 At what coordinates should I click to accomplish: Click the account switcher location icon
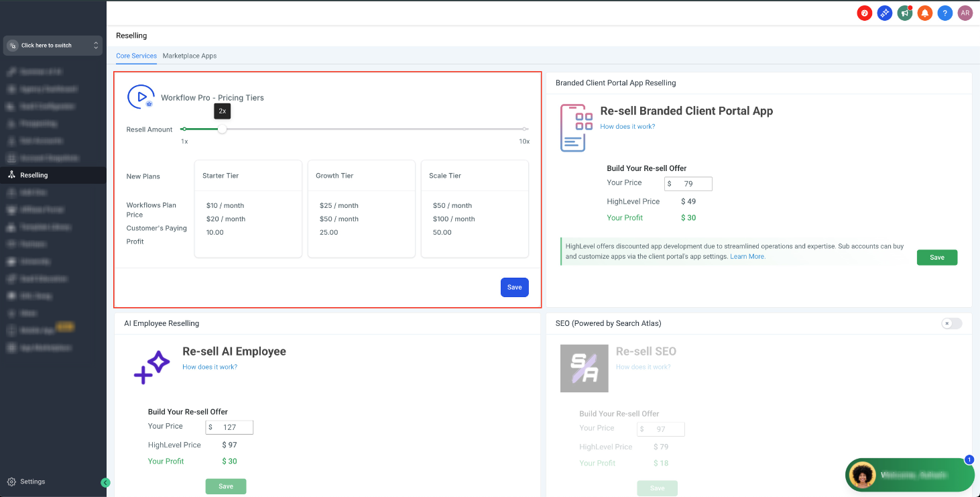pyautogui.click(x=12, y=46)
